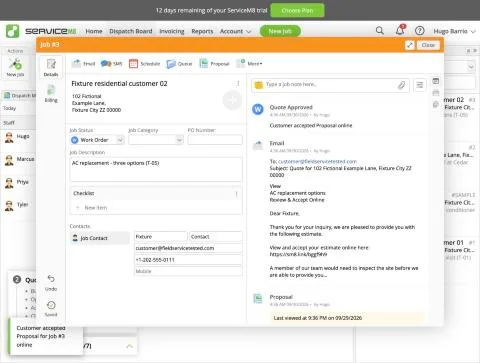
Task: Click the Mobile field
Action: point(188,271)
